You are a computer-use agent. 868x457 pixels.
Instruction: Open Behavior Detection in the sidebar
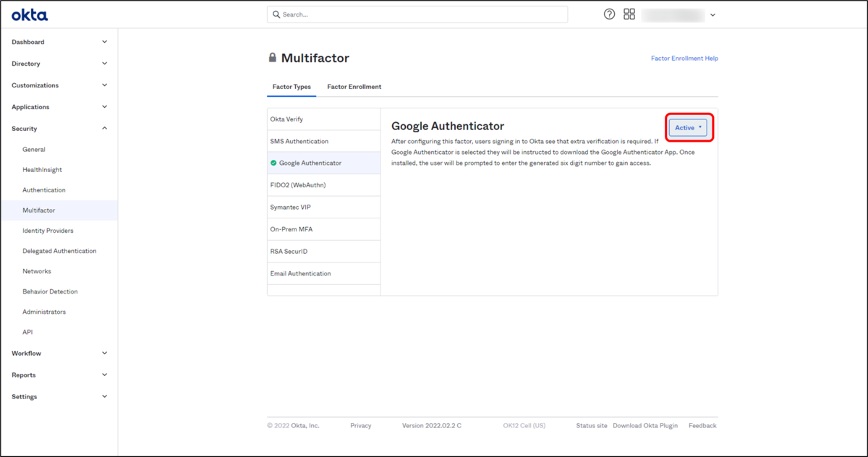(50, 291)
